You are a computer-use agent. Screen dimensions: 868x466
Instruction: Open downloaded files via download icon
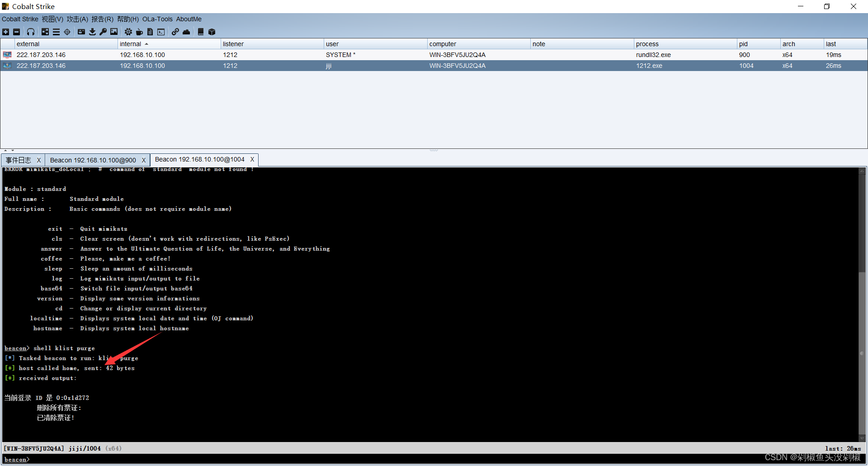92,32
